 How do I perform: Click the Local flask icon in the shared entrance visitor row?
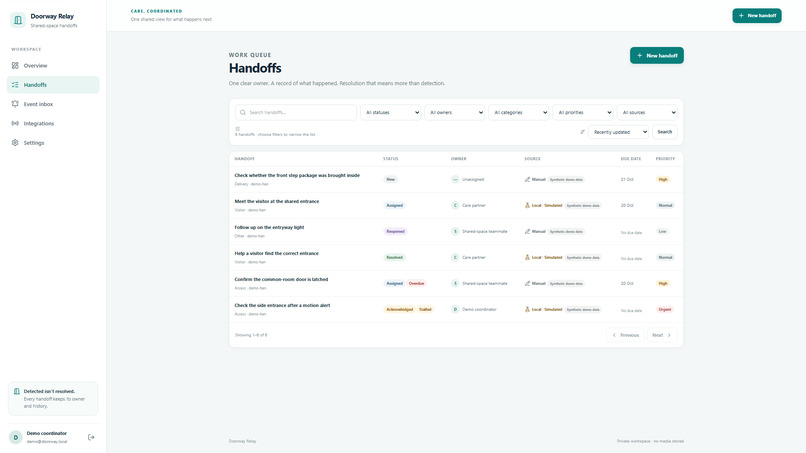(527, 205)
